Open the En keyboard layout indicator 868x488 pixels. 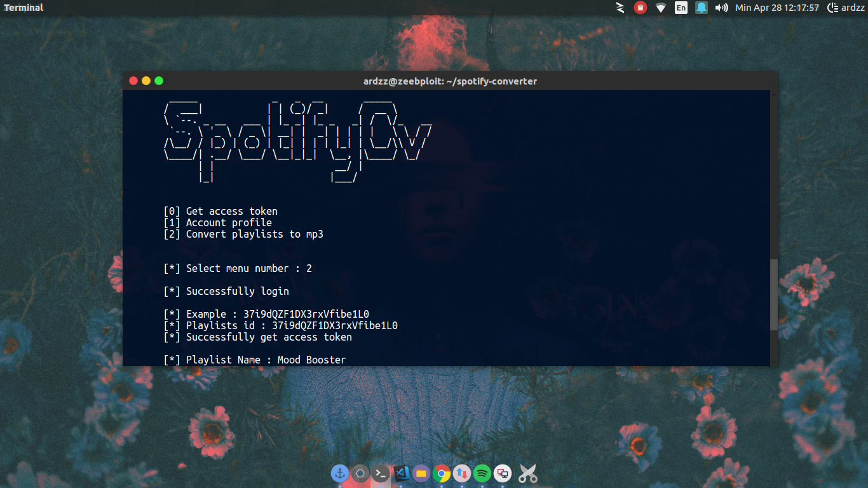681,8
